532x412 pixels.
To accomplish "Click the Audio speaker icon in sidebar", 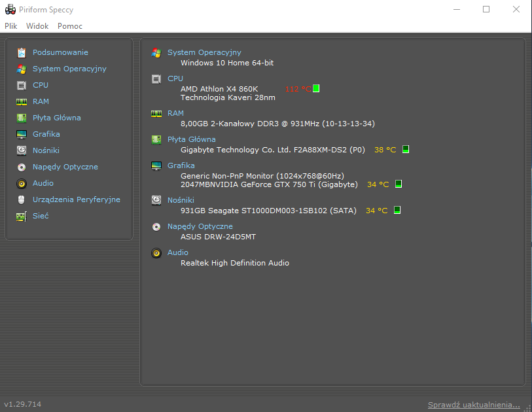I will (x=22, y=183).
